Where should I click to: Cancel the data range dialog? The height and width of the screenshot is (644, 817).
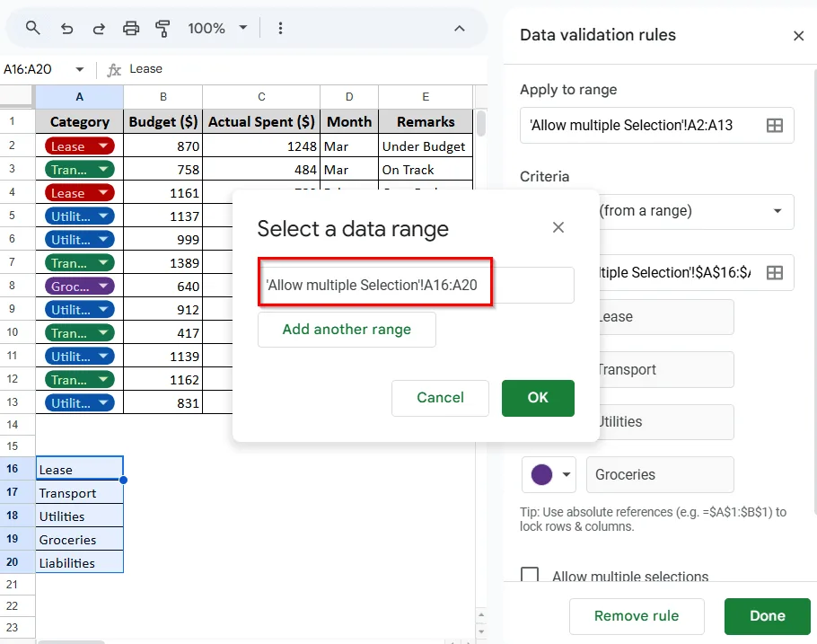tap(440, 398)
